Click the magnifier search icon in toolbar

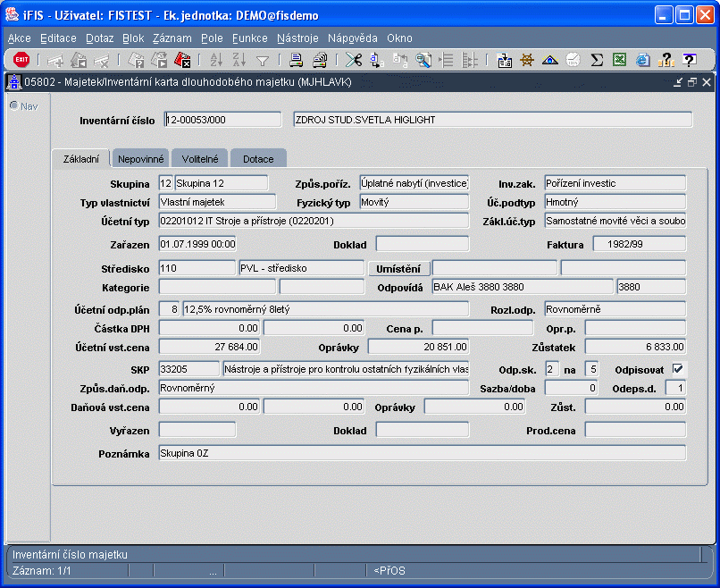(423, 60)
